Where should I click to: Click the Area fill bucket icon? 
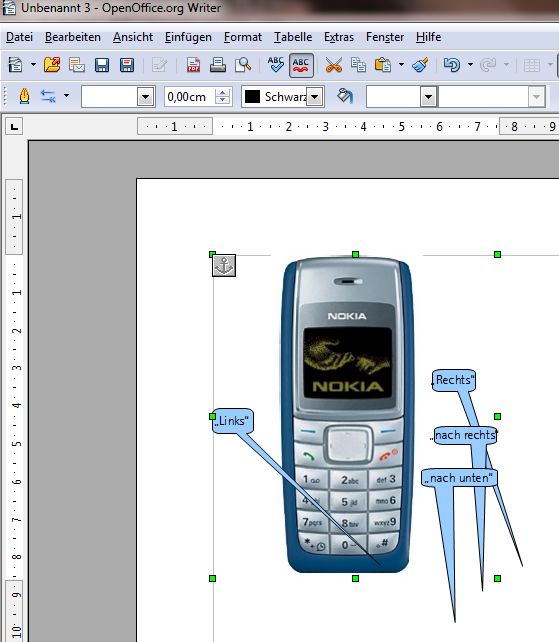coord(345,97)
